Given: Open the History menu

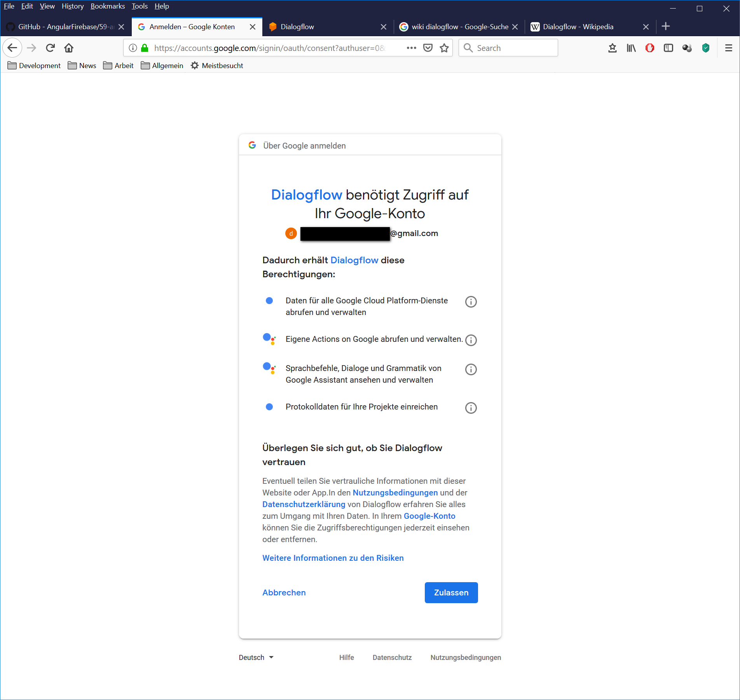Looking at the screenshot, I should [73, 6].
